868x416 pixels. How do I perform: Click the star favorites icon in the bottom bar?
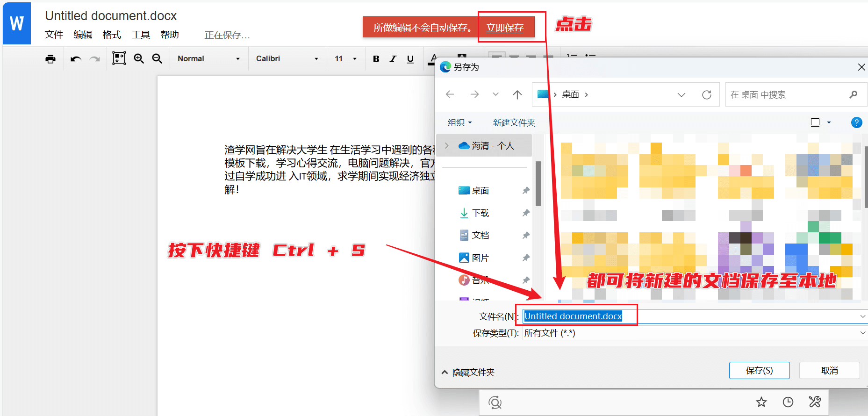[761, 402]
